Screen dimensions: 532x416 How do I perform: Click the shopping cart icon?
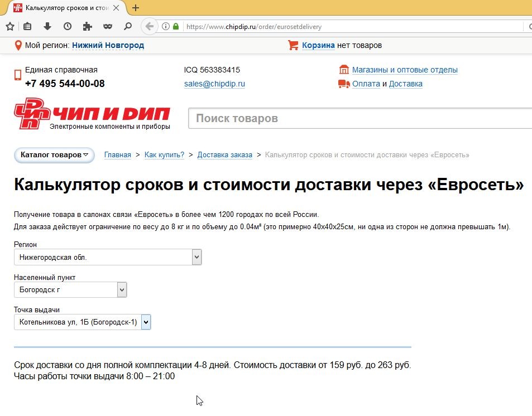tap(293, 45)
